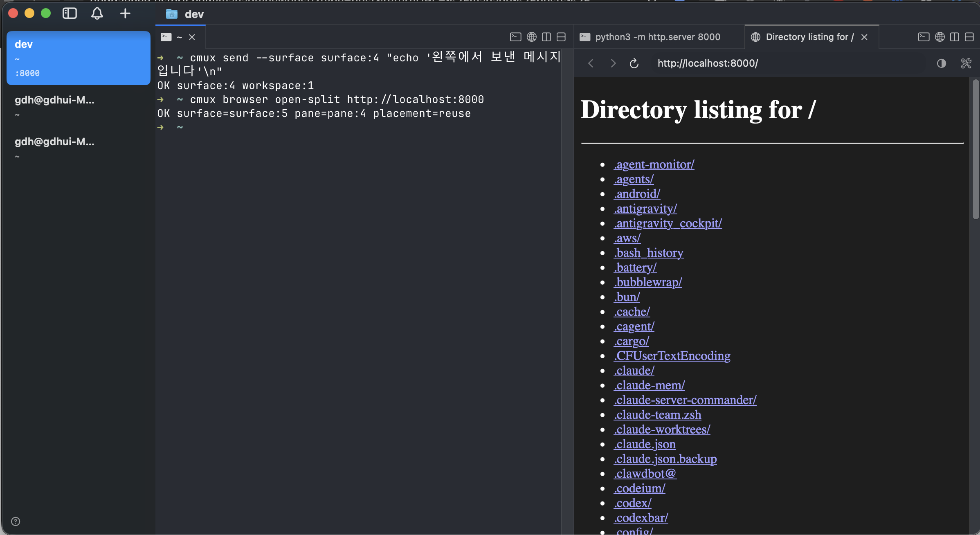Reload the localhost page
The image size is (980, 535).
(x=634, y=63)
